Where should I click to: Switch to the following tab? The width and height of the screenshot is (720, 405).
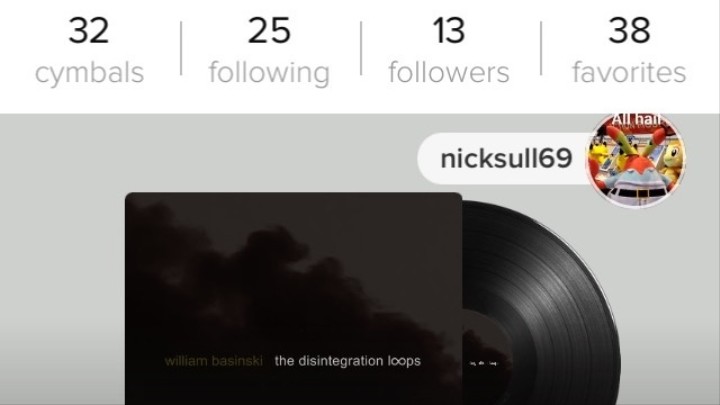(x=270, y=51)
